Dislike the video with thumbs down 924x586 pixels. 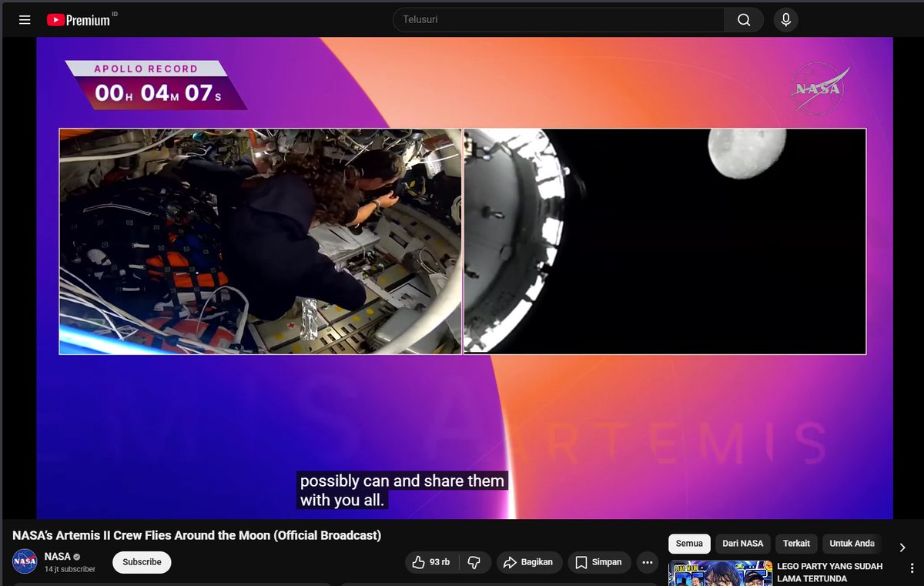click(x=474, y=562)
